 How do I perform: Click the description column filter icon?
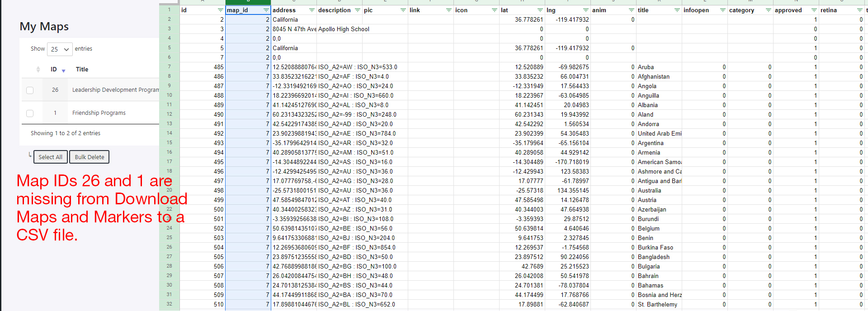click(357, 10)
